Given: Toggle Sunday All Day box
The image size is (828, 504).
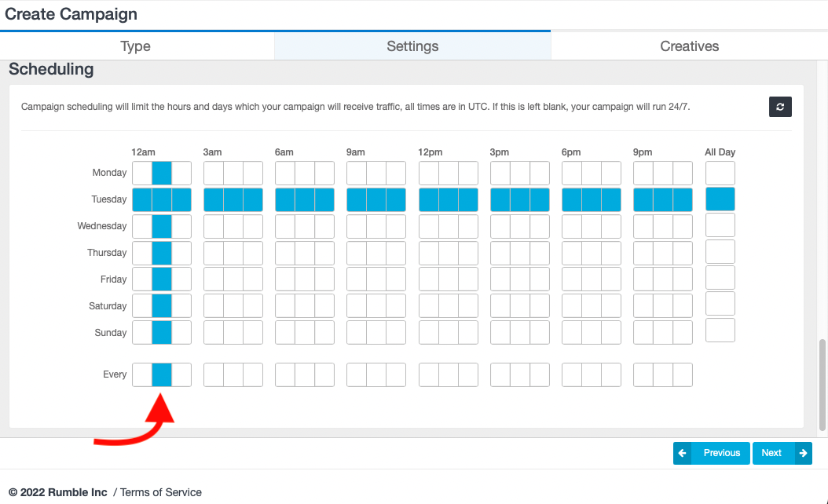Looking at the screenshot, I should pos(720,331).
